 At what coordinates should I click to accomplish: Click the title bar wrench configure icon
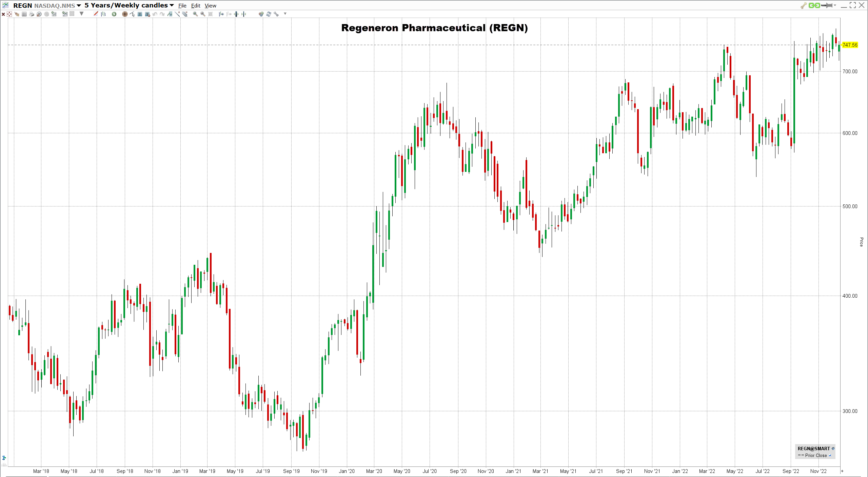coord(804,5)
